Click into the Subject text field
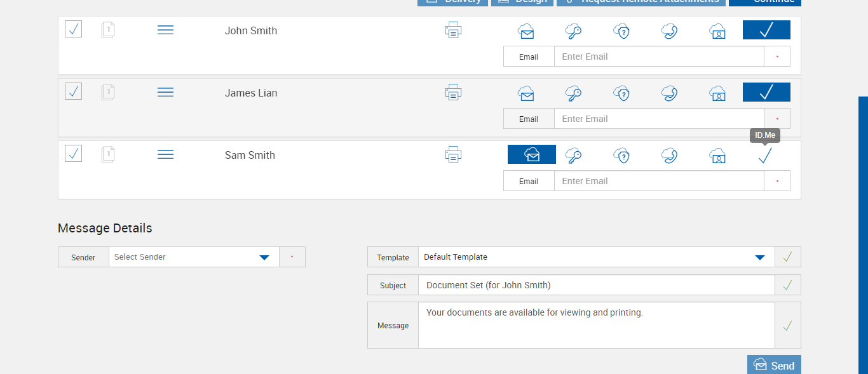This screenshot has height=374, width=868. click(x=595, y=285)
